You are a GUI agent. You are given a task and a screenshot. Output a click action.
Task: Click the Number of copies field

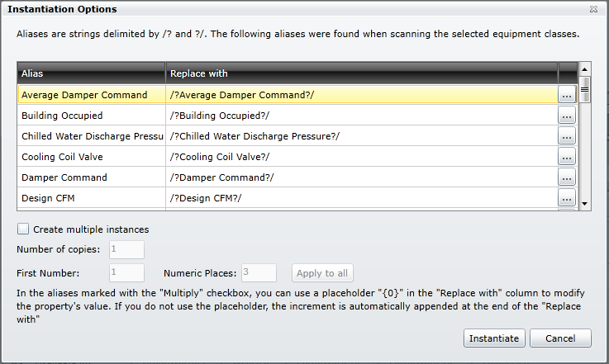coord(126,249)
